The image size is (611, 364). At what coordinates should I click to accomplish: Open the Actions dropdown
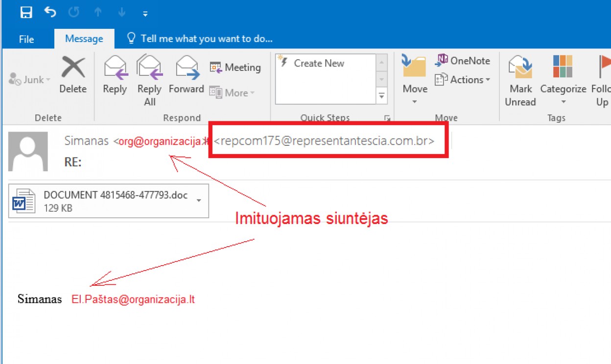[463, 80]
